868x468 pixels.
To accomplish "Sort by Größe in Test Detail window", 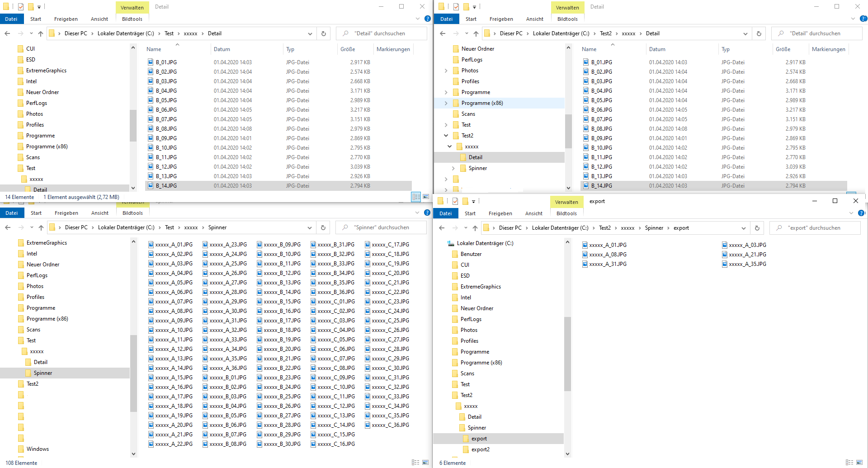I will (x=348, y=49).
